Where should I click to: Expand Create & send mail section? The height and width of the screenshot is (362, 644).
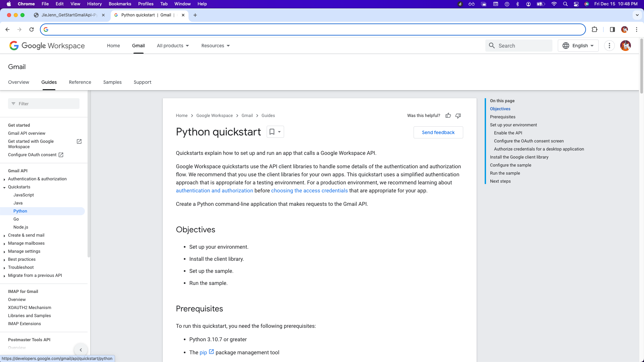coord(4,236)
